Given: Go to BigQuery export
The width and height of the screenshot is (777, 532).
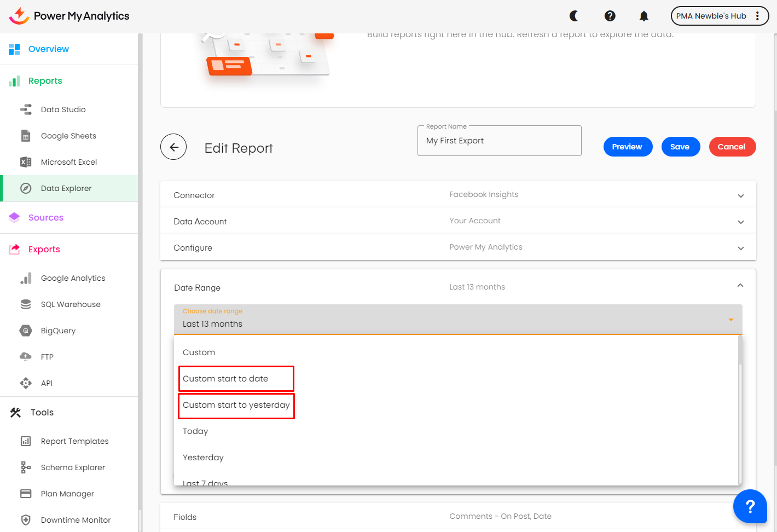Looking at the screenshot, I should coord(58,331).
